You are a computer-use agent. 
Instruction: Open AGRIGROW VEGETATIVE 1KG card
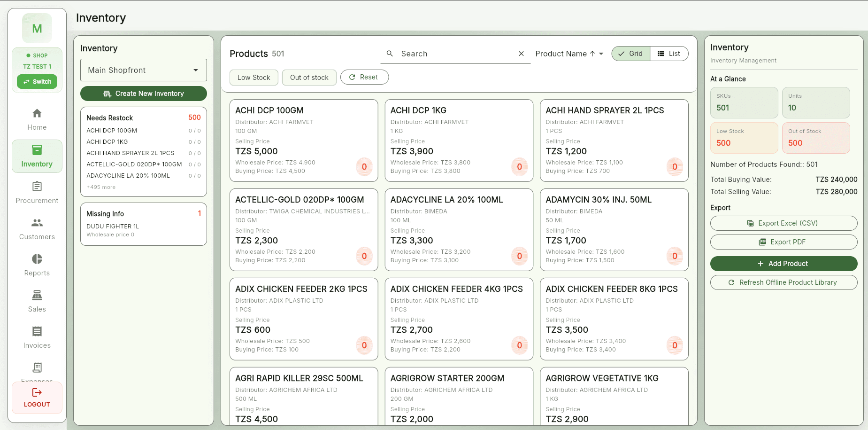[x=614, y=396]
